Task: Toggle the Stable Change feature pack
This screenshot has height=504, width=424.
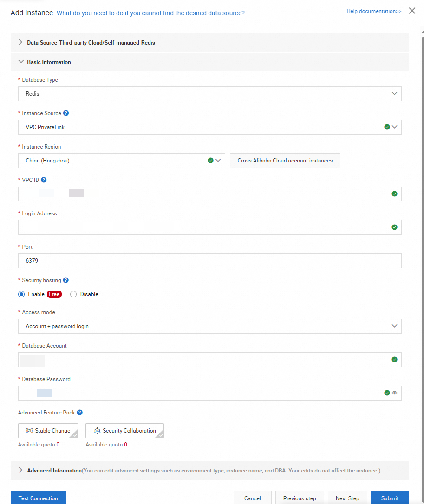Action: click(48, 431)
